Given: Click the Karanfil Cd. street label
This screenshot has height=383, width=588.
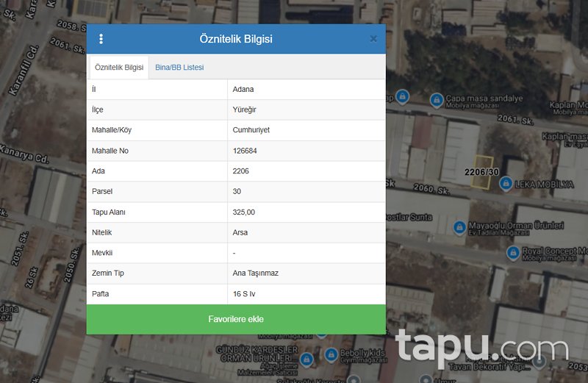Looking at the screenshot, I should pos(24,70).
